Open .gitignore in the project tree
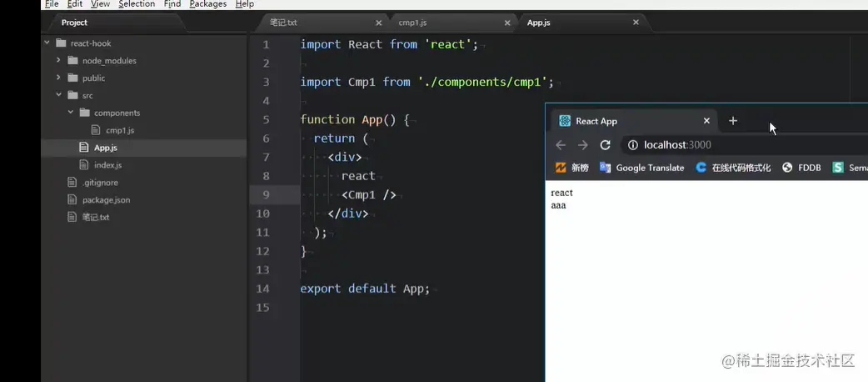This screenshot has height=382, width=868. (x=100, y=183)
